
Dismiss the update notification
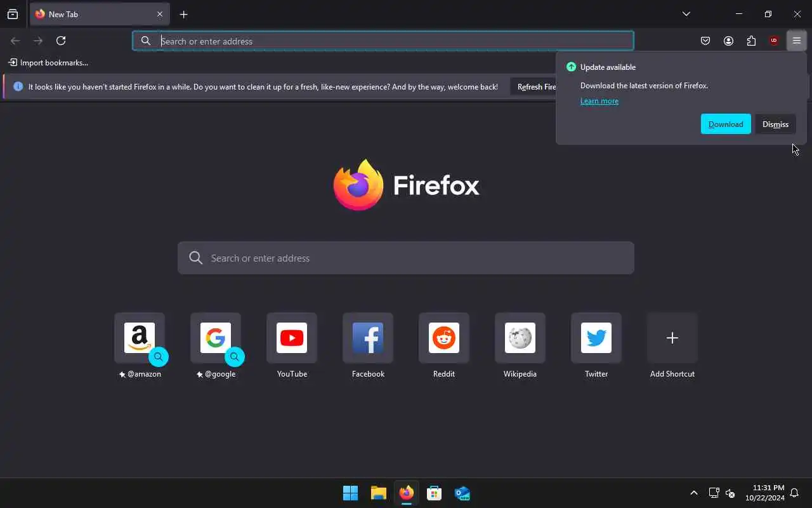point(775,124)
